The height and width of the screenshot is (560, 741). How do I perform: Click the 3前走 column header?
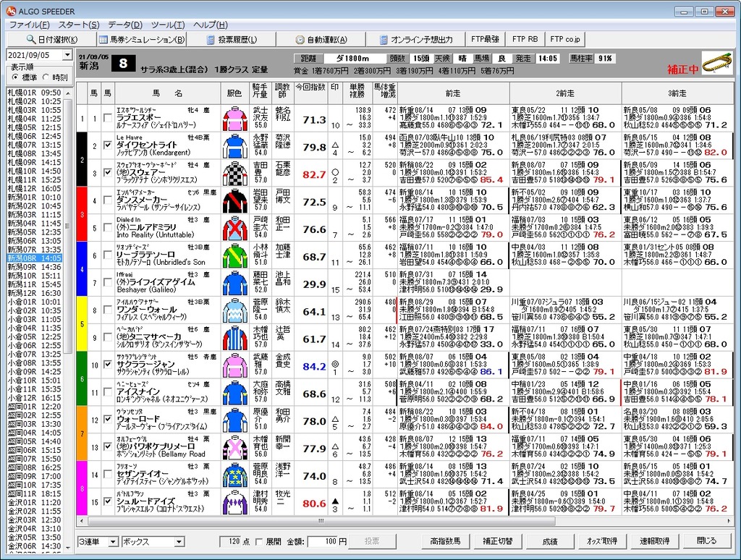[x=677, y=93]
